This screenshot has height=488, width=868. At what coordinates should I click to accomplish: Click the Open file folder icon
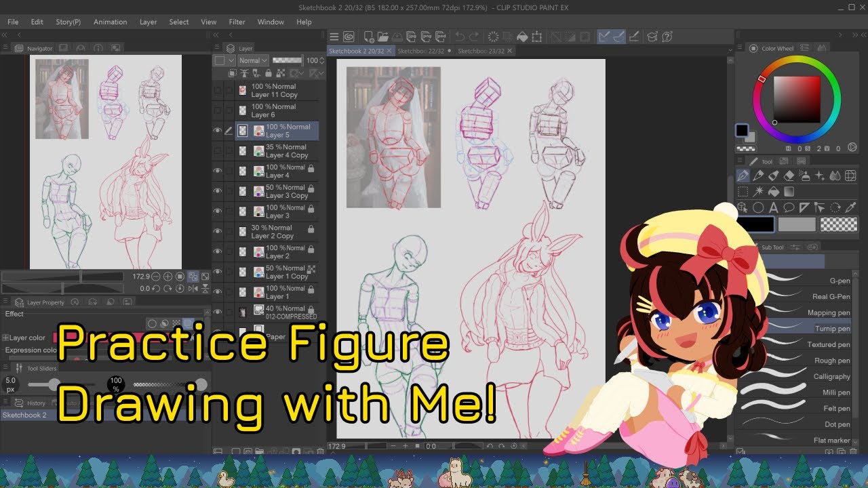tap(384, 37)
